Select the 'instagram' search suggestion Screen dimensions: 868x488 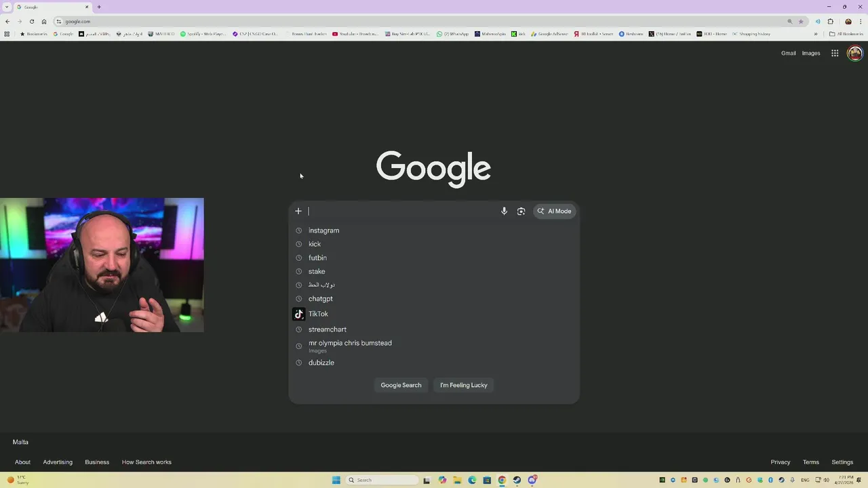tap(434, 230)
